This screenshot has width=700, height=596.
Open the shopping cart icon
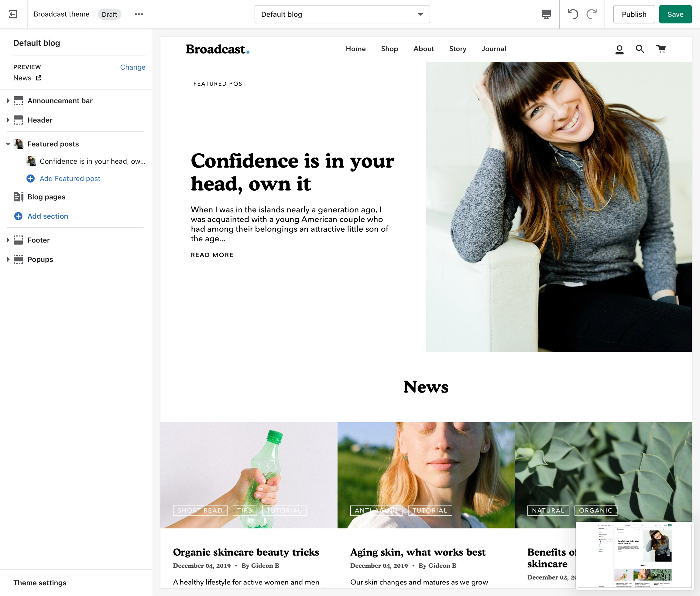pyautogui.click(x=661, y=49)
